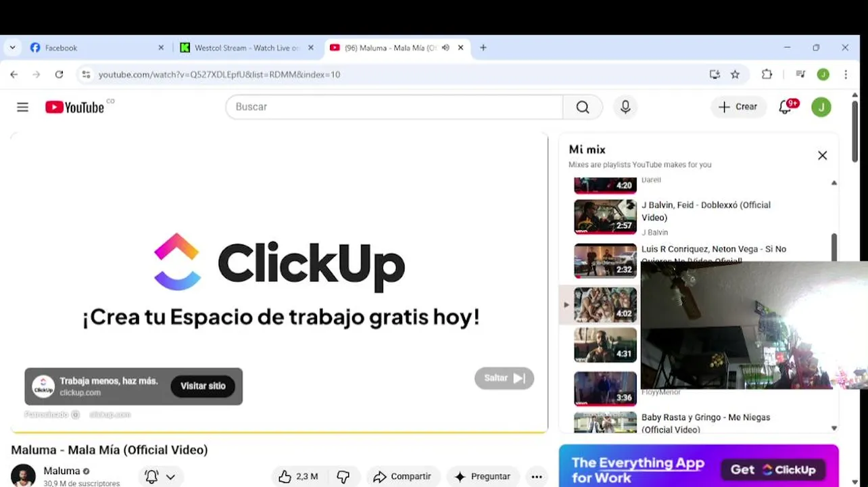Open Chrome profile avatar in toolbar
The height and width of the screenshot is (487, 868).
pyautogui.click(x=823, y=74)
